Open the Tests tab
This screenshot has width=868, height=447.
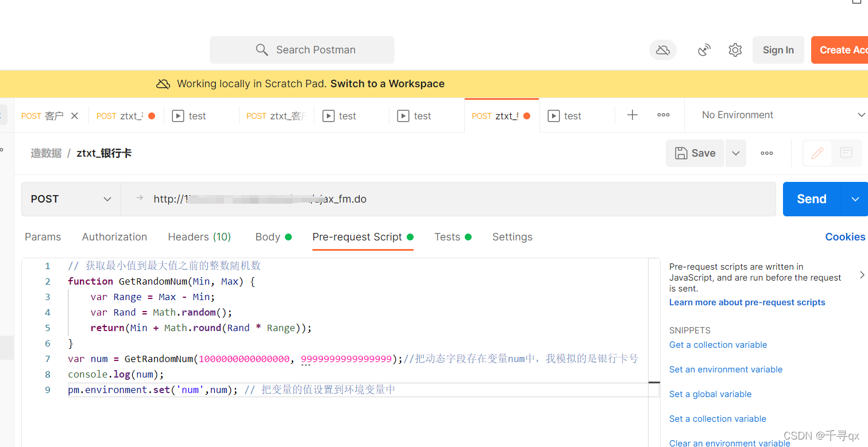[x=453, y=237]
